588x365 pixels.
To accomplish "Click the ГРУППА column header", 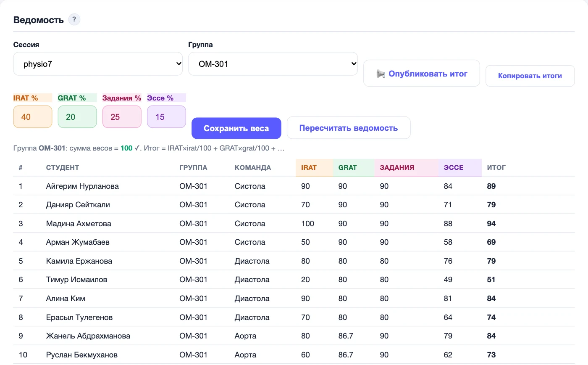I will click(x=193, y=167).
